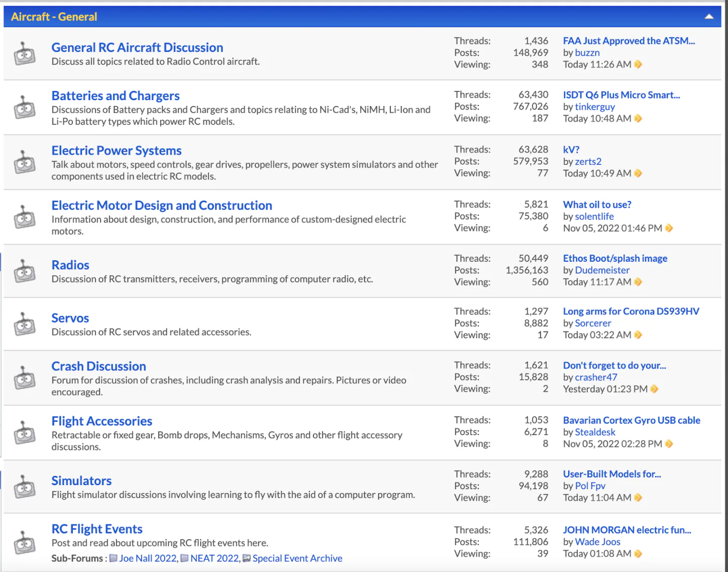Click the Joe Nall 2022 sub-forum folder icon
Image resolution: width=728 pixels, height=572 pixels.
point(113,558)
